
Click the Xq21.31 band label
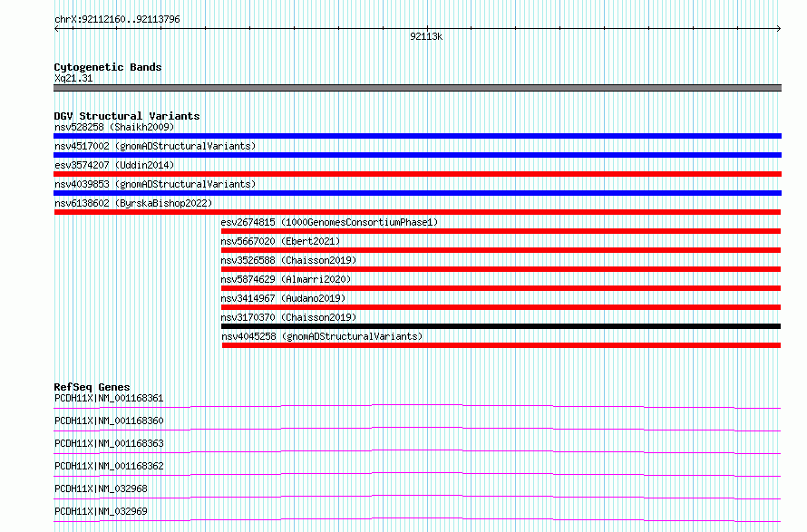pos(73,78)
